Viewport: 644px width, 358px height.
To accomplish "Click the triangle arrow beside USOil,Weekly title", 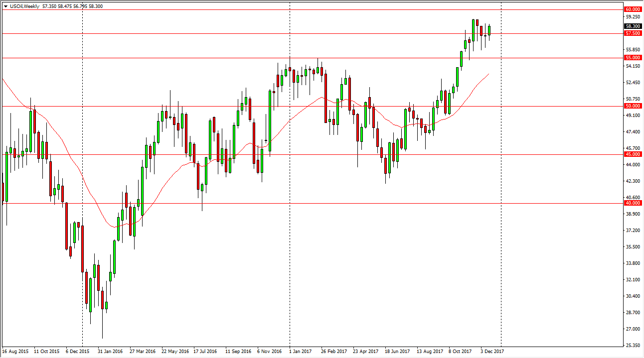I will point(5,4).
